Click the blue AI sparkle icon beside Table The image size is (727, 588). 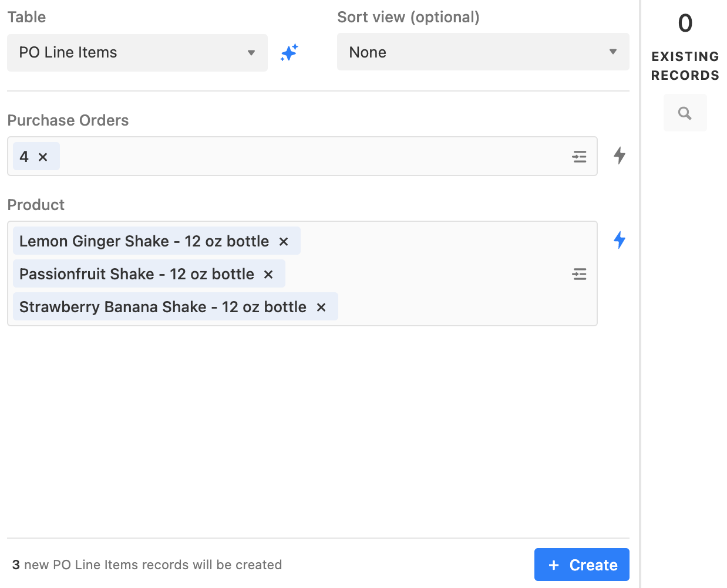(x=289, y=53)
